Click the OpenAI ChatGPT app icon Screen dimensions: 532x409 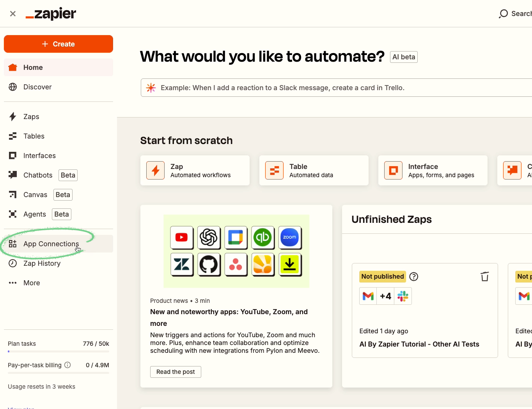209,237
